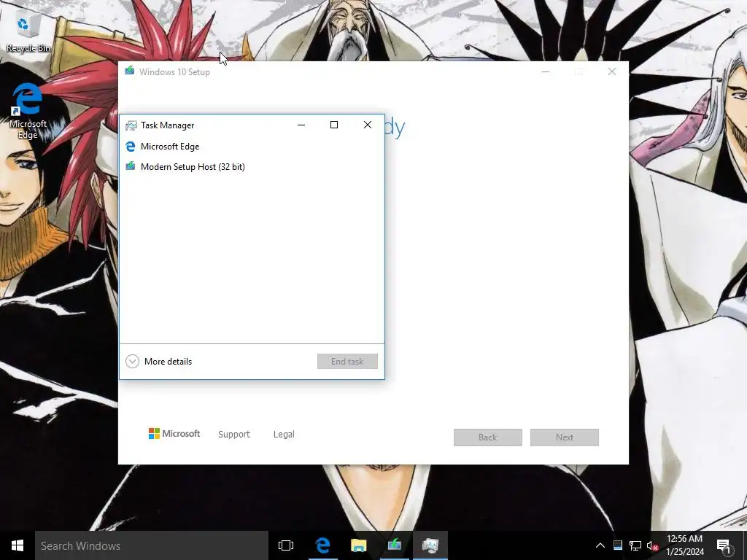Open Microsoft Edge from the taskbar
The height and width of the screenshot is (560, 747).
click(322, 545)
